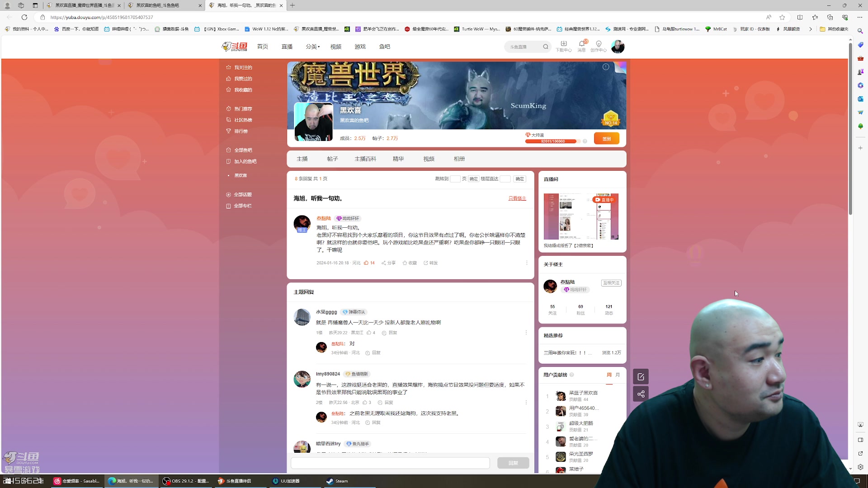This screenshot has height=488, width=868.
Task: Open three-dot menu on 水果gggg reply
Action: (x=526, y=333)
